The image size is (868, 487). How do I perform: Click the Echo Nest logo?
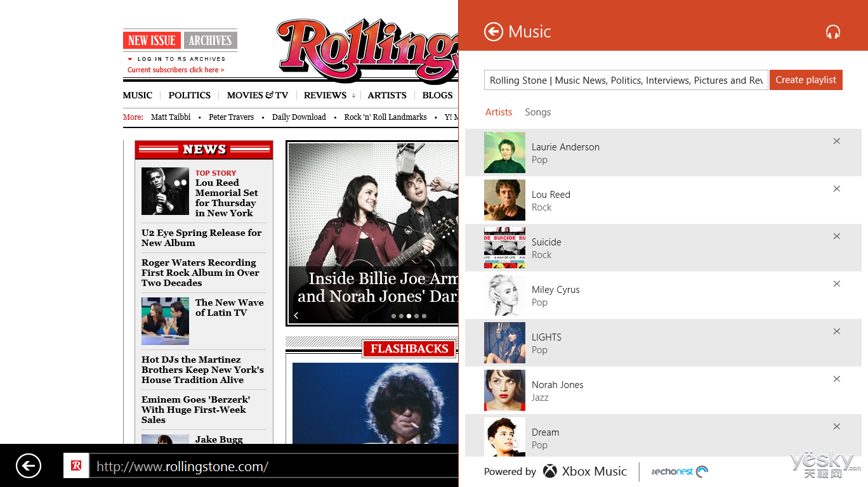point(680,471)
